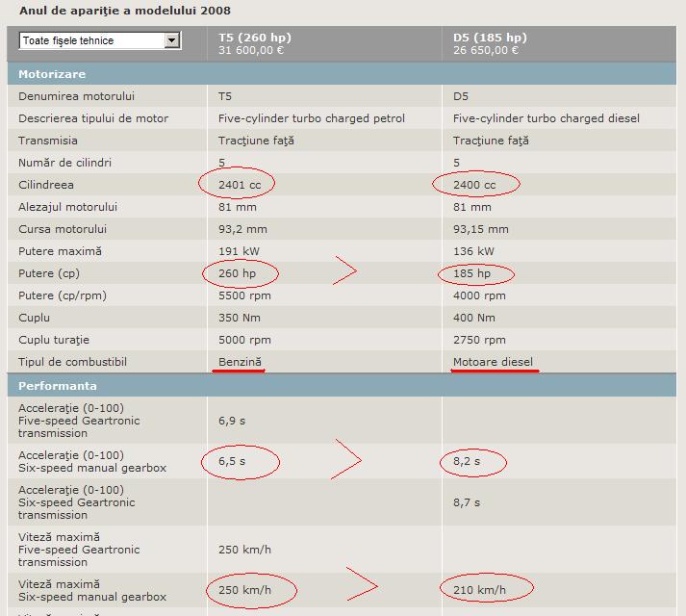Click the '2750 rpm' value

pos(479,340)
